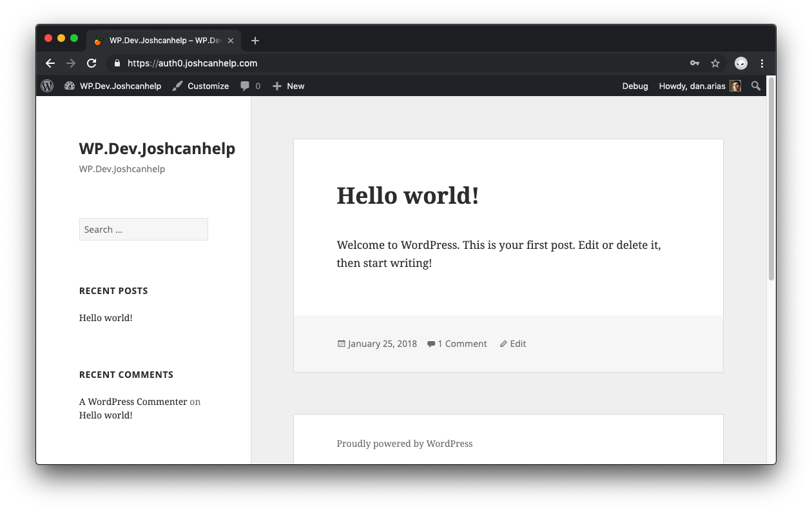Open a new tab with the plus button
Screen dimensions: 812x512
pyautogui.click(x=255, y=41)
